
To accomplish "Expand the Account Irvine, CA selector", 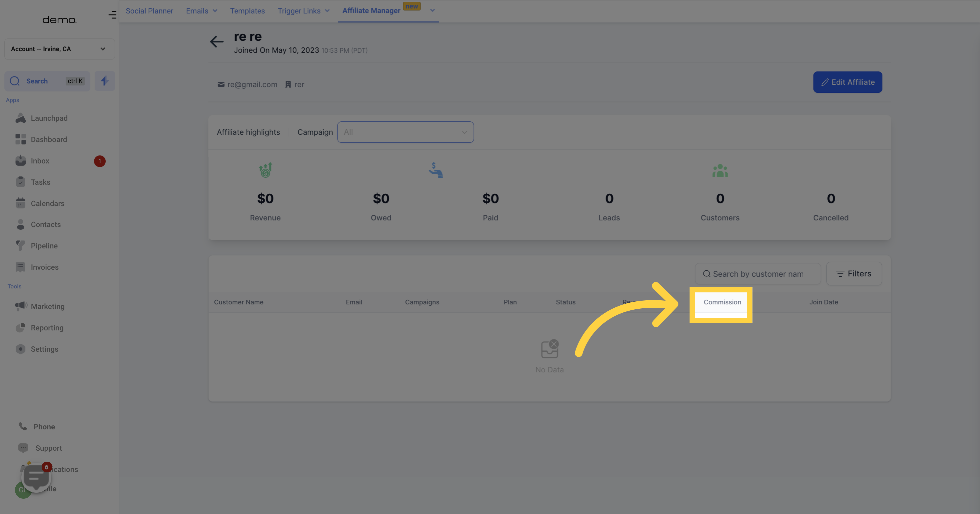I will click(x=59, y=49).
